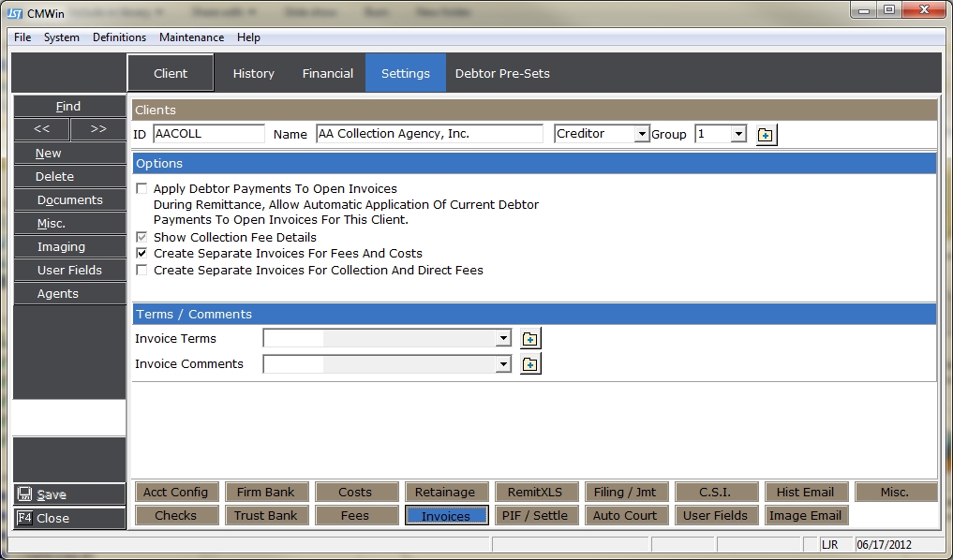
Task: Go to previous client record with <<
Action: pos(41,129)
